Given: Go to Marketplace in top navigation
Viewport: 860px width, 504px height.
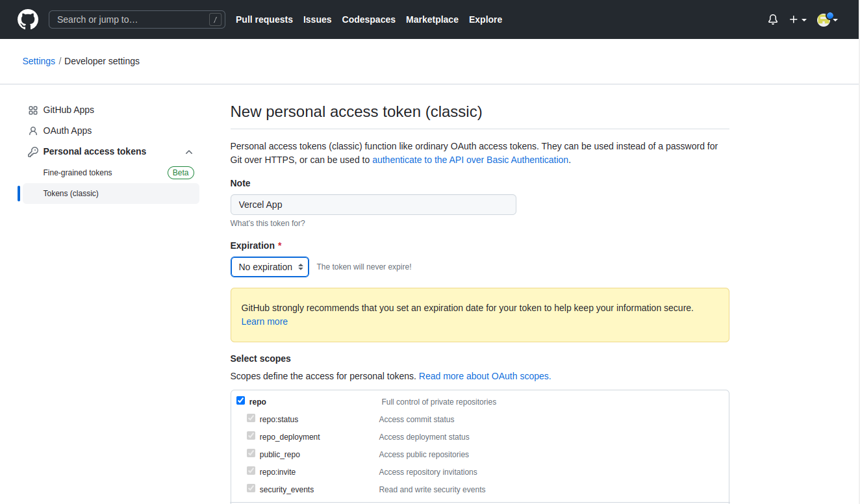Looking at the screenshot, I should point(432,19).
